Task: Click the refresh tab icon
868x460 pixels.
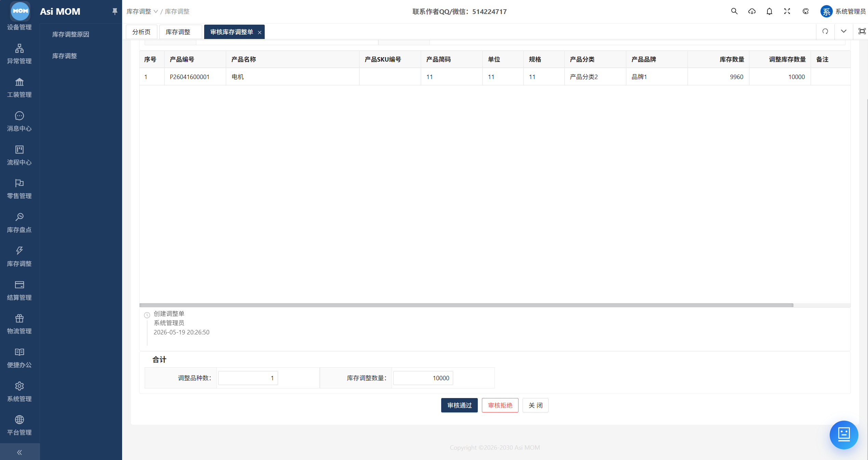Action: tap(825, 31)
